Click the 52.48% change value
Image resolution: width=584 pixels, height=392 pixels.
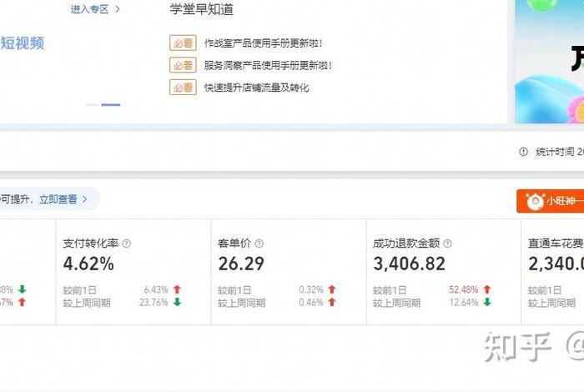pos(463,289)
